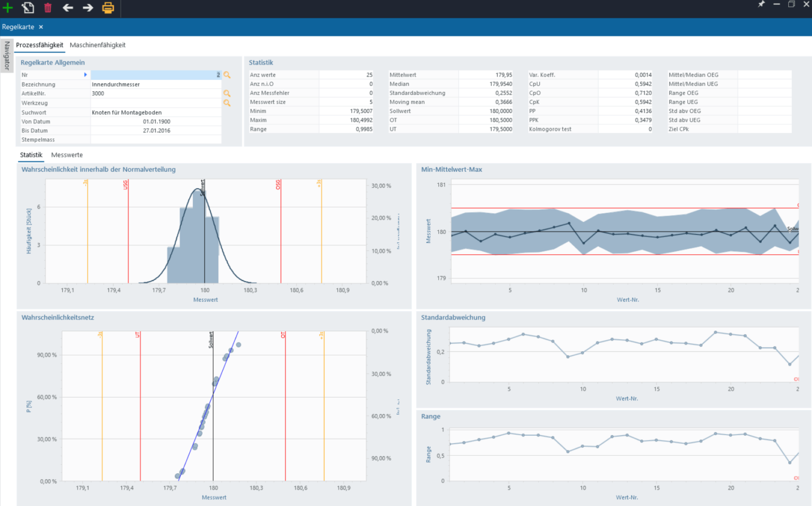This screenshot has height=506, width=812.
Task: Expand the Nr field selector arrow
Action: [x=86, y=74]
